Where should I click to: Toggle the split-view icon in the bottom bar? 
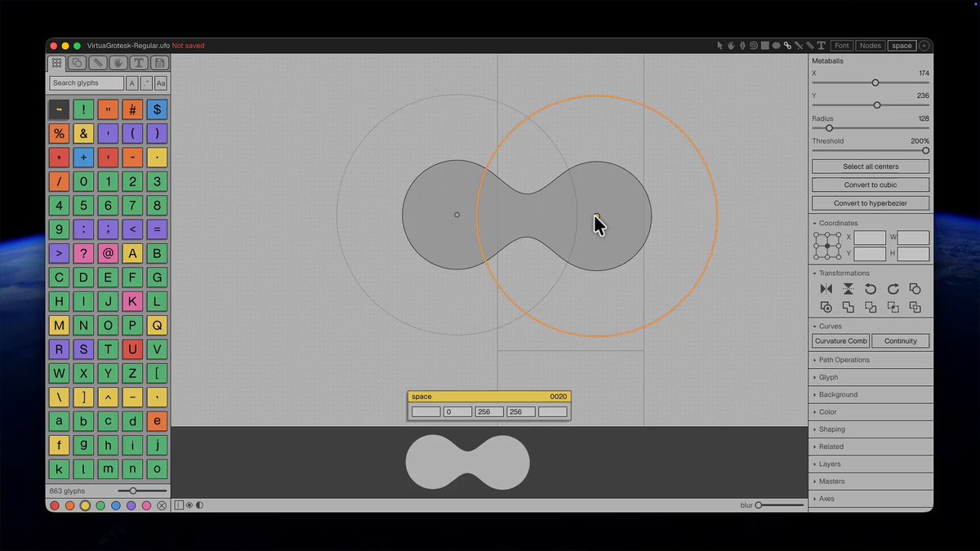pos(180,505)
